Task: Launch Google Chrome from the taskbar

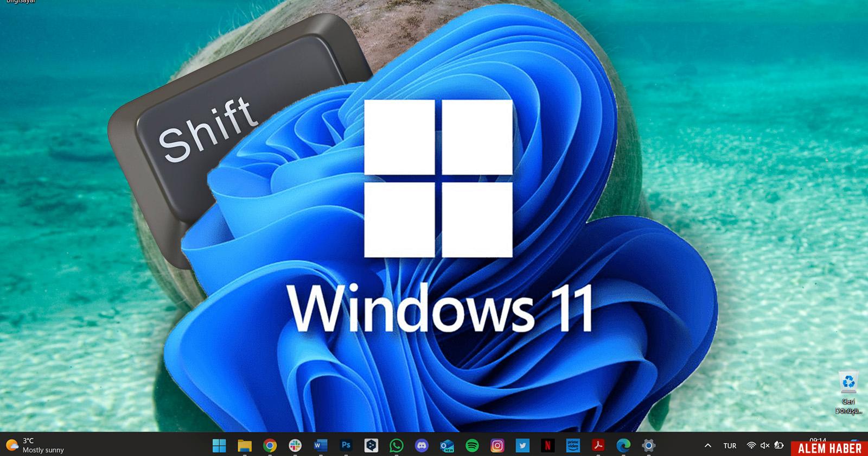Action: [x=270, y=446]
